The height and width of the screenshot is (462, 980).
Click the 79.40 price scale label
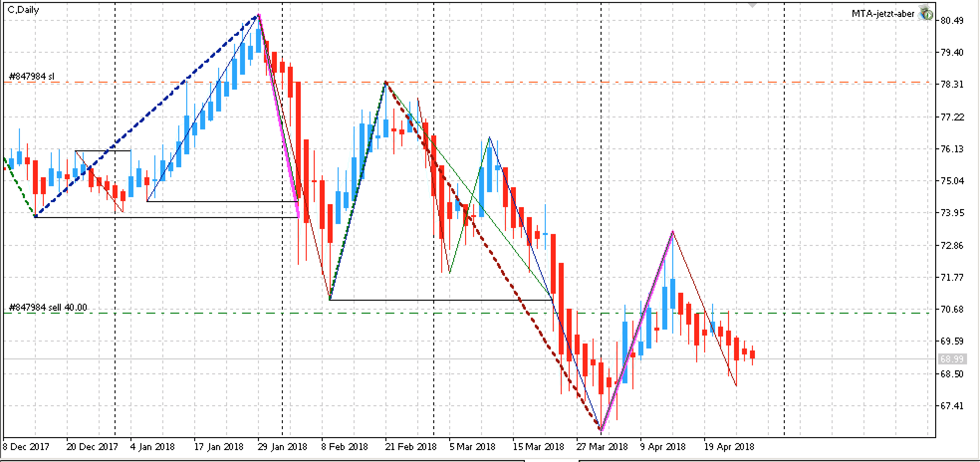953,52
